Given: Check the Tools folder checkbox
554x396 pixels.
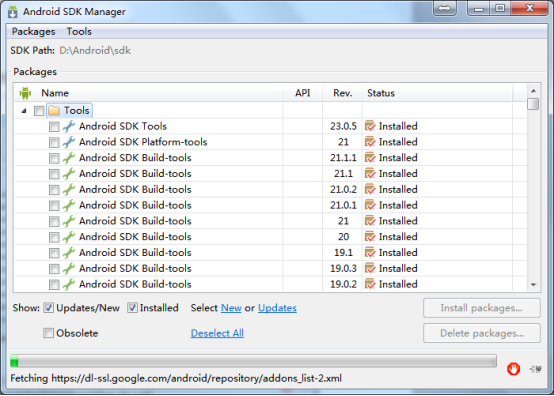Looking at the screenshot, I should point(39,111).
